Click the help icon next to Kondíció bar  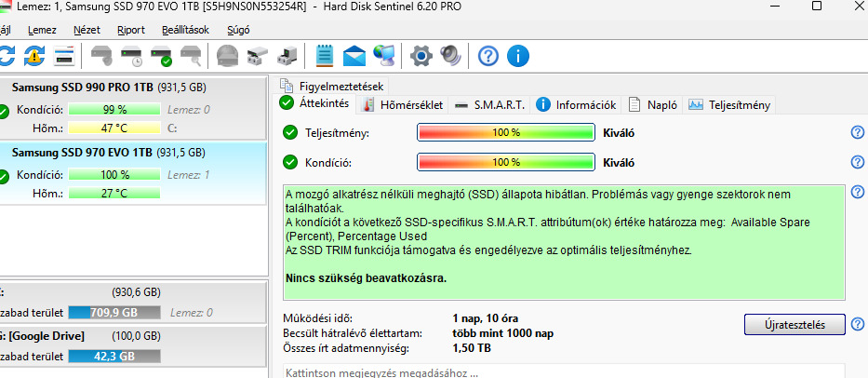pos(858,162)
